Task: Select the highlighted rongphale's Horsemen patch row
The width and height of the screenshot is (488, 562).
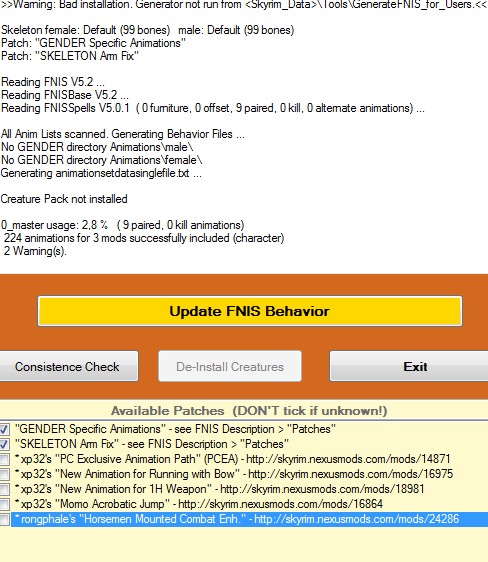Action: point(250,519)
